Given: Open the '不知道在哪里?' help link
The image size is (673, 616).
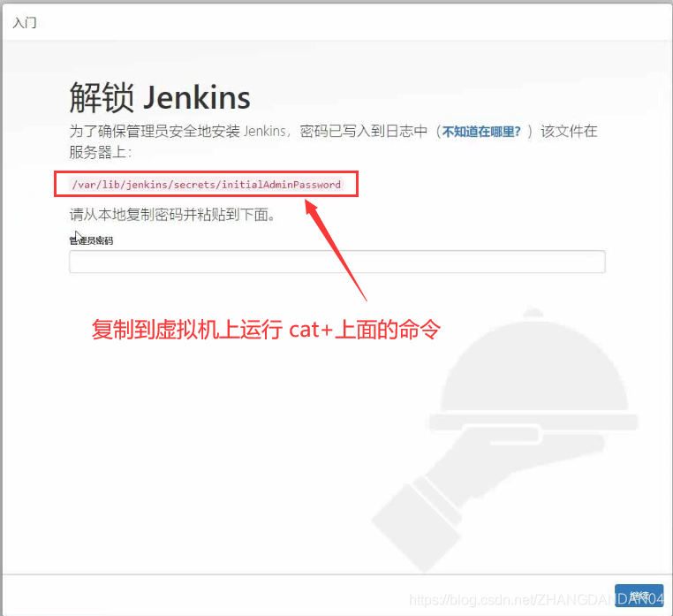Looking at the screenshot, I should (481, 132).
